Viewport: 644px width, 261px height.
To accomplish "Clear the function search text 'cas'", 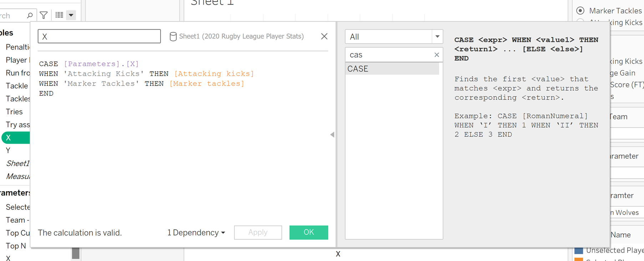I will (x=436, y=55).
